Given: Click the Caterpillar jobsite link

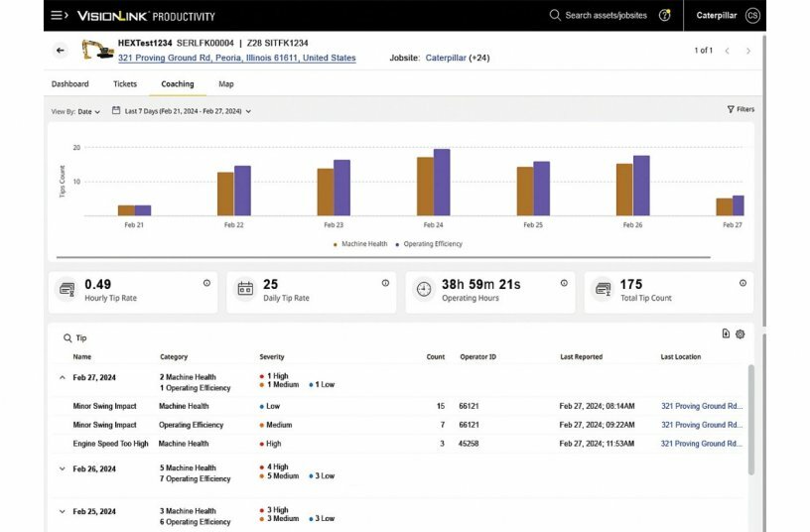Looking at the screenshot, I should click(x=446, y=59).
